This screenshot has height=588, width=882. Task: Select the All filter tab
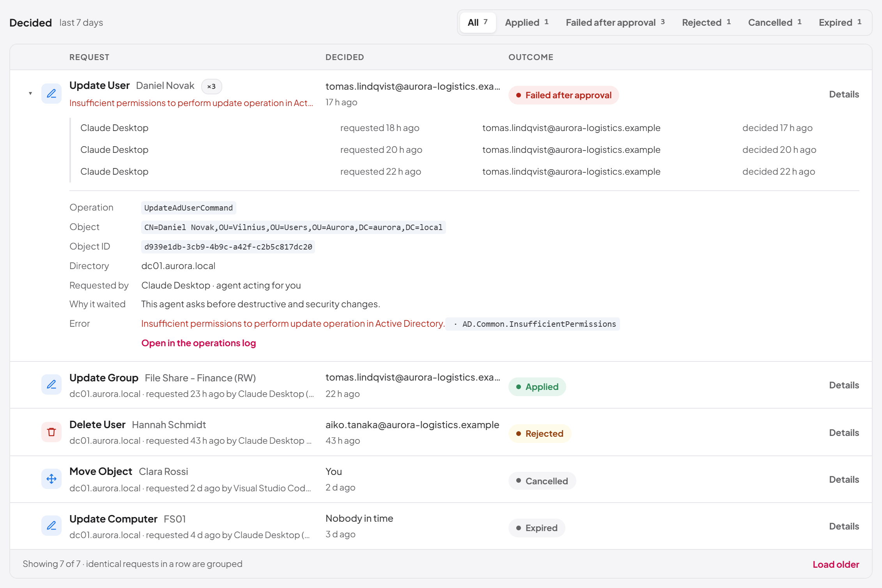pos(478,23)
